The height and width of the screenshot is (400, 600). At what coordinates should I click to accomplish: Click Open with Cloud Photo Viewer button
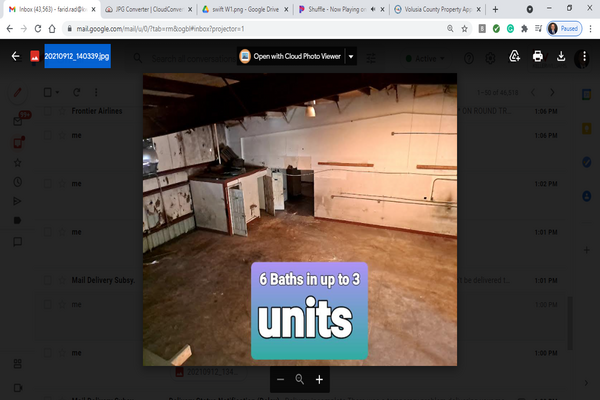click(290, 57)
